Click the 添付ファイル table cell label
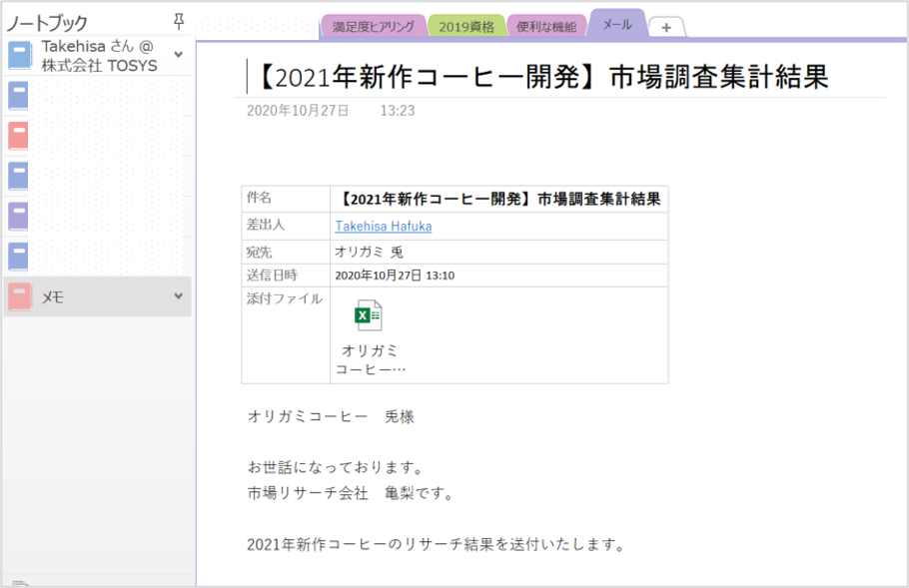The width and height of the screenshot is (909, 588). pos(285,298)
